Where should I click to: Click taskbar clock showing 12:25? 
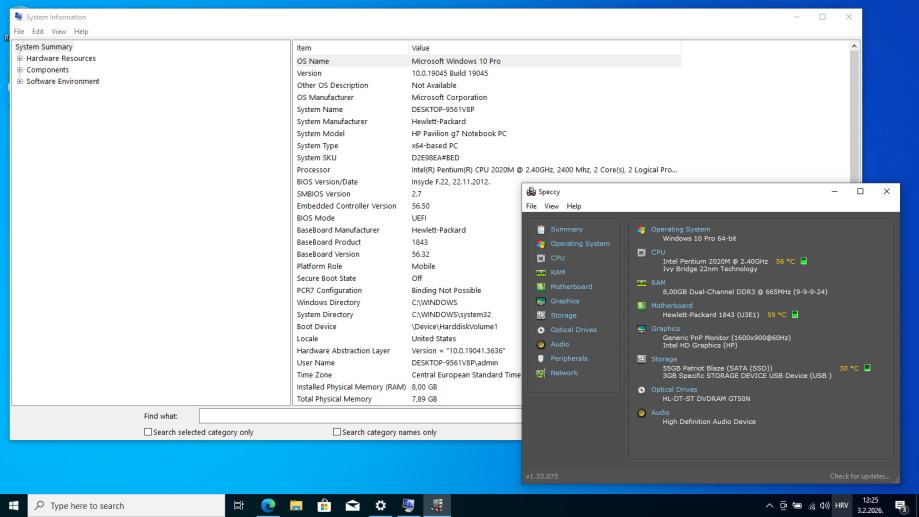(870, 505)
